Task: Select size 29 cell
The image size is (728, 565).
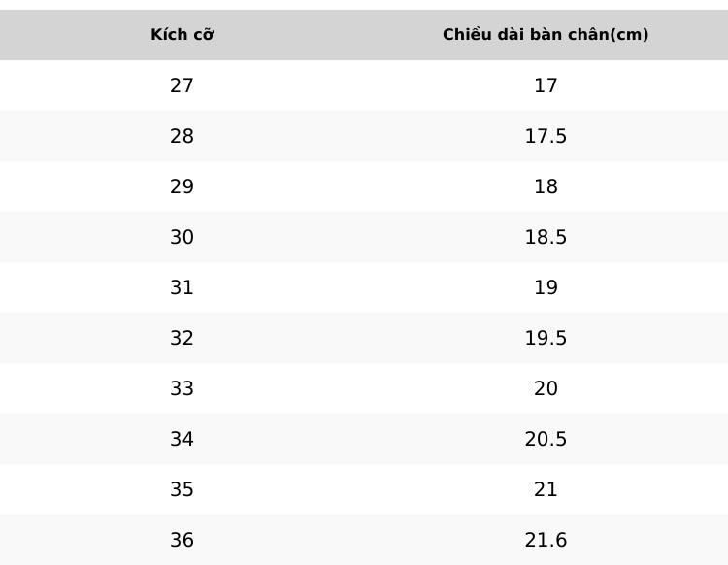Action: pyautogui.click(x=182, y=186)
